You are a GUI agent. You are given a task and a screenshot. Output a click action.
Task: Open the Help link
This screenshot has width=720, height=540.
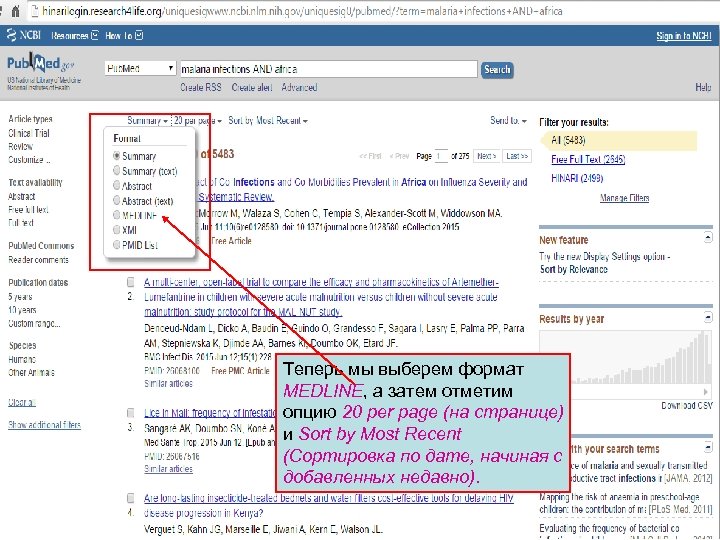(x=703, y=87)
